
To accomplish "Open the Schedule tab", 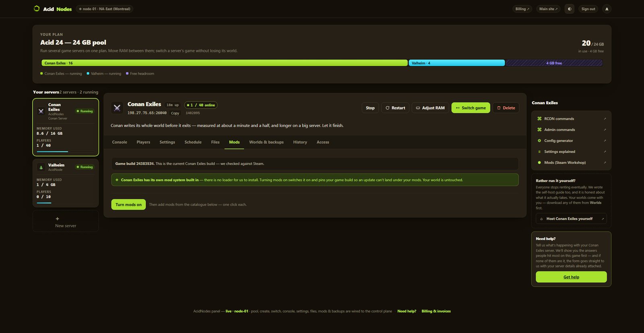I will tap(193, 142).
